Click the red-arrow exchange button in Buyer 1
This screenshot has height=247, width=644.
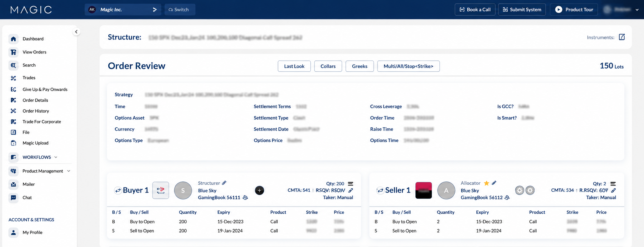[160, 190]
